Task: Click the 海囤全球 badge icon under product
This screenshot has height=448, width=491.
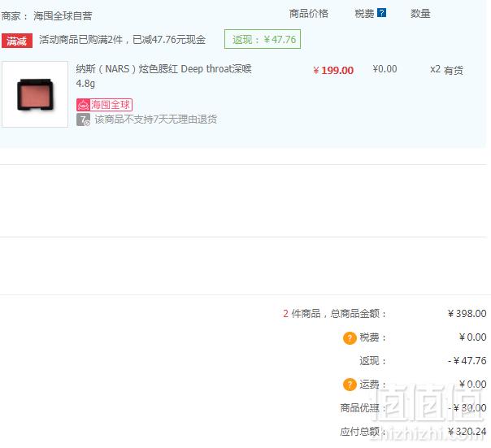Action: tap(104, 105)
